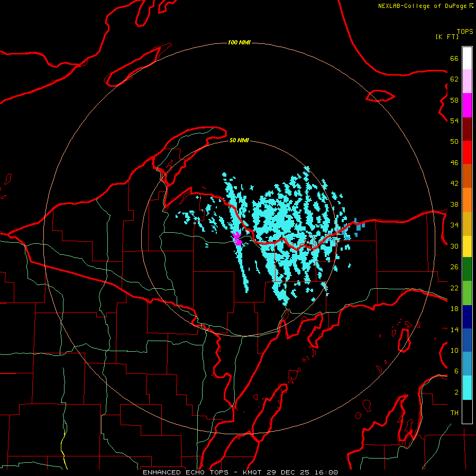Click the medium blue legend swatch
476x476 pixels.
467,340
